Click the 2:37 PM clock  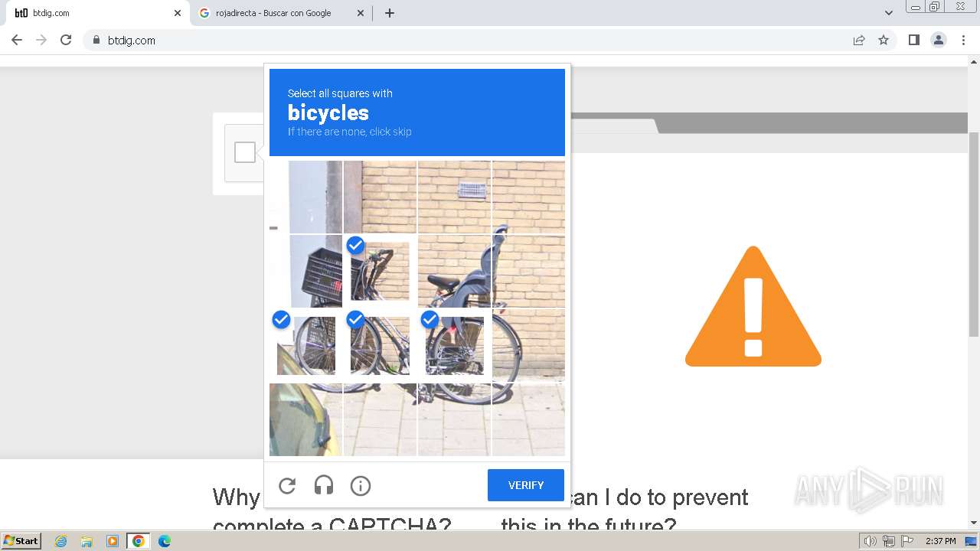click(x=940, y=541)
